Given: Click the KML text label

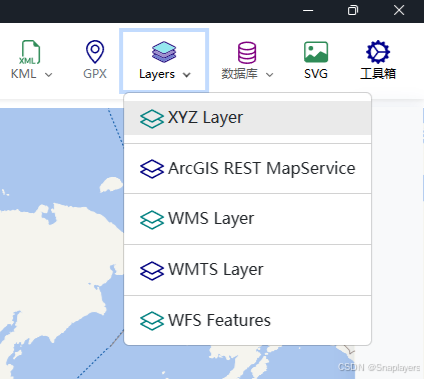Looking at the screenshot, I should [x=23, y=74].
